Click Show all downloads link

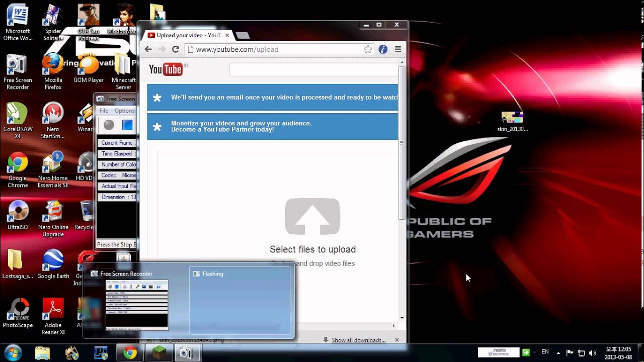tap(359, 340)
